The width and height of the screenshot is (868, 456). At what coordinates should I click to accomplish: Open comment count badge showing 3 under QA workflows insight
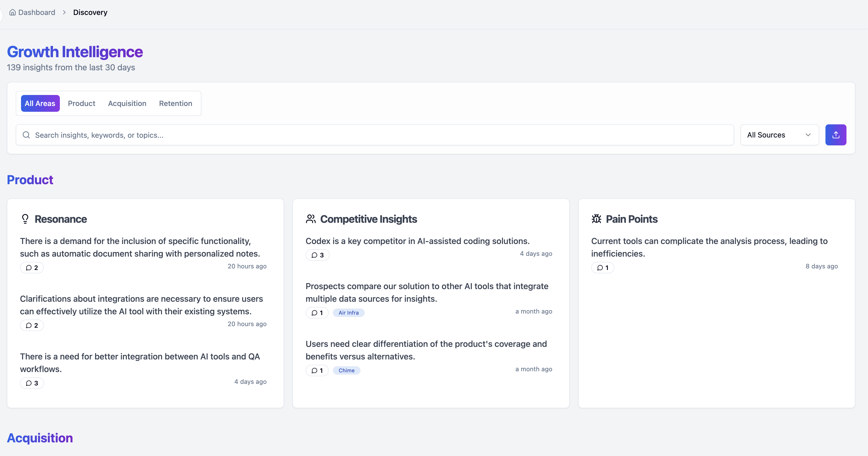coord(32,383)
